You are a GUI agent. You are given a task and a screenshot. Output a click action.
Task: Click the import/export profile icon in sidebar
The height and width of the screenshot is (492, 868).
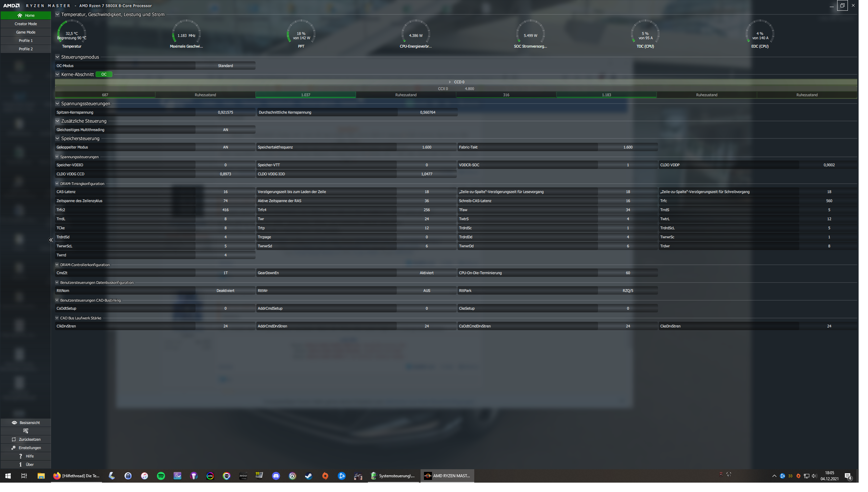(26, 431)
